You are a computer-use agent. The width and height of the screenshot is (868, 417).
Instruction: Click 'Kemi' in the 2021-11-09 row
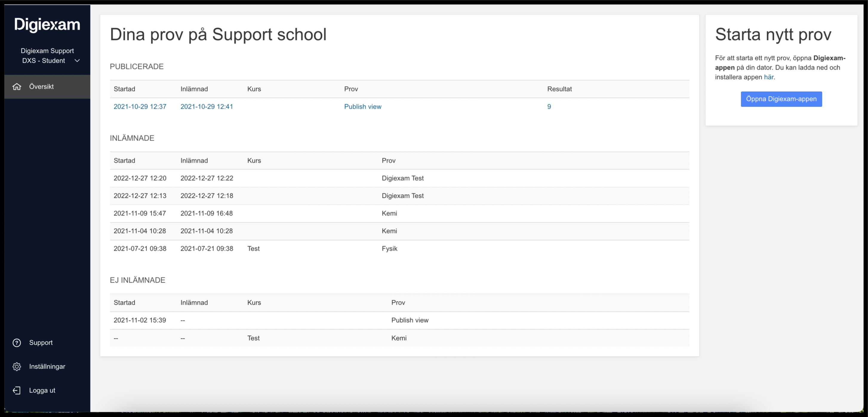389,213
